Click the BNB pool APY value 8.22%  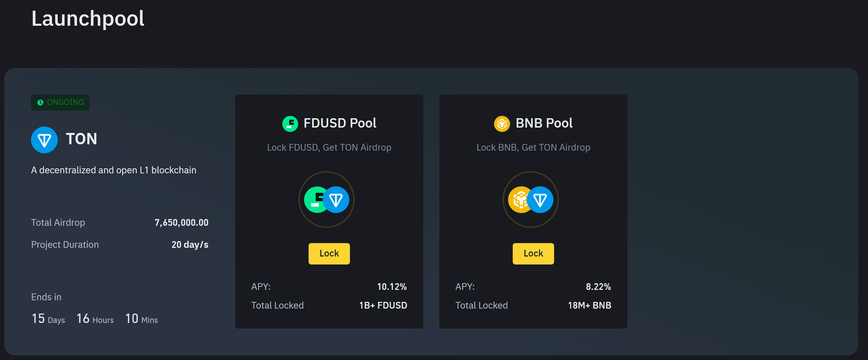click(x=598, y=287)
